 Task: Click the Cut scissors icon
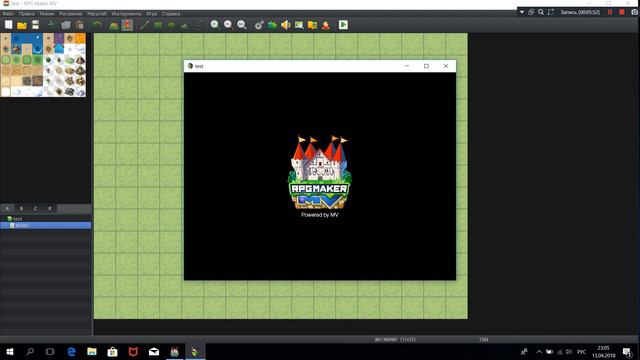point(51,25)
